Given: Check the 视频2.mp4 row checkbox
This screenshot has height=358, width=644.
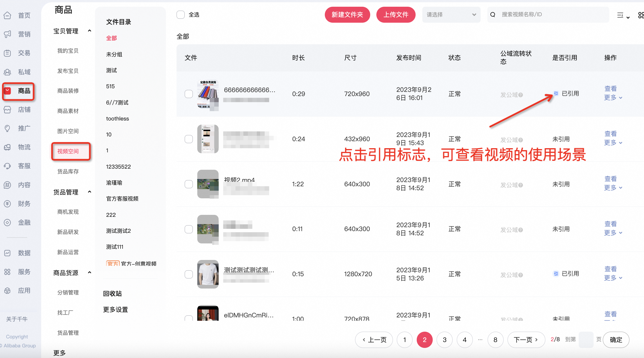Looking at the screenshot, I should click(189, 184).
